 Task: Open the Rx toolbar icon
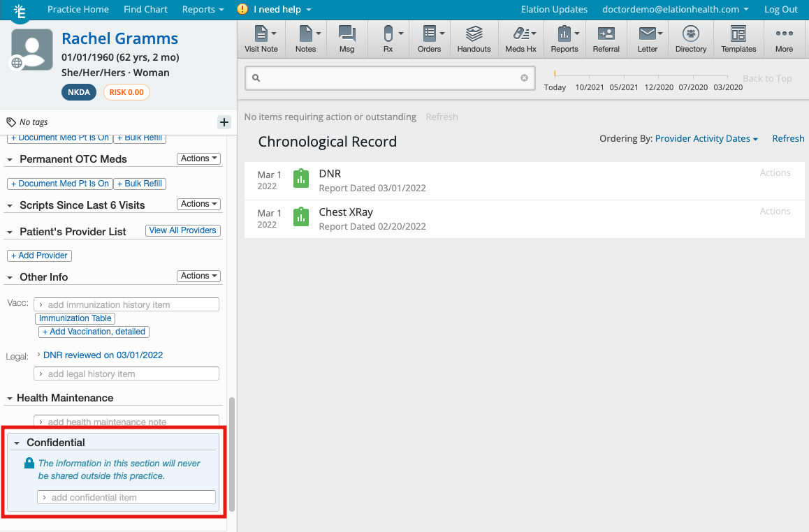pyautogui.click(x=388, y=38)
